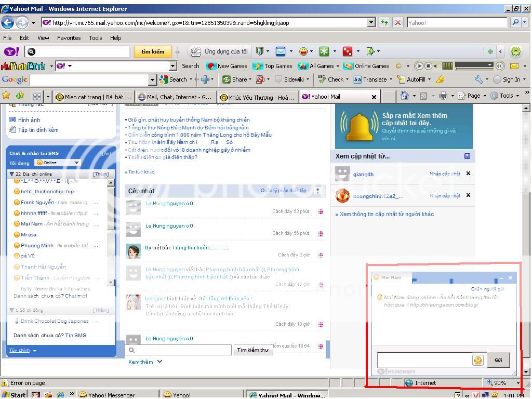Expand the Xem thêm chevron
532x399 pixels.
(x=159, y=362)
